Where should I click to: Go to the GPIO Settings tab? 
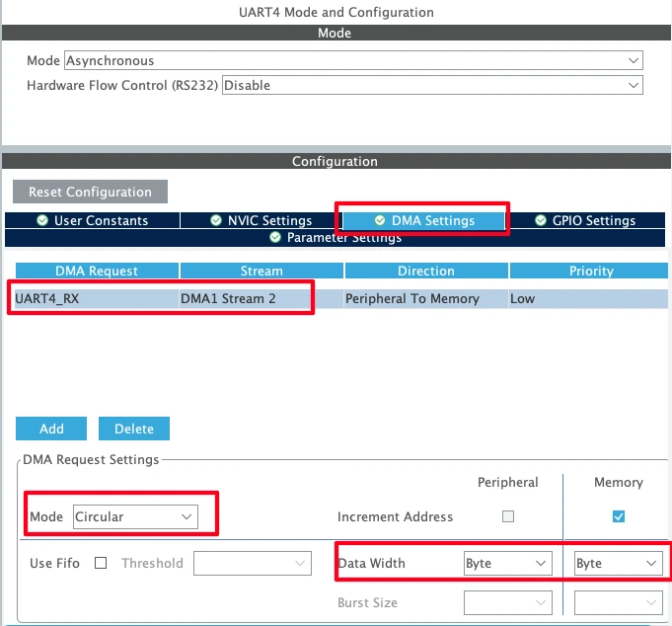tap(585, 220)
